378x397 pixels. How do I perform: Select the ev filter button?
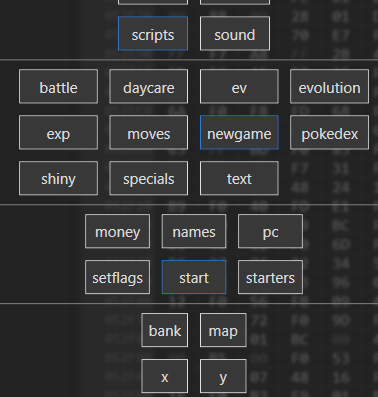(x=239, y=86)
